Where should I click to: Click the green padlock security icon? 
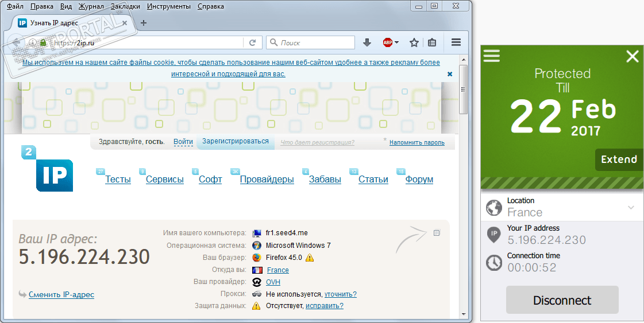click(x=43, y=42)
